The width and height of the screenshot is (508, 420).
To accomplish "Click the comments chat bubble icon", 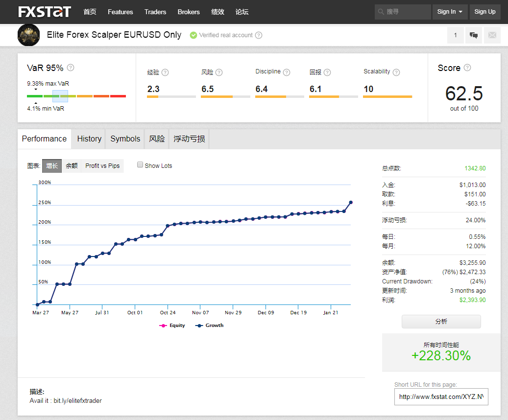I will pyautogui.click(x=474, y=35).
